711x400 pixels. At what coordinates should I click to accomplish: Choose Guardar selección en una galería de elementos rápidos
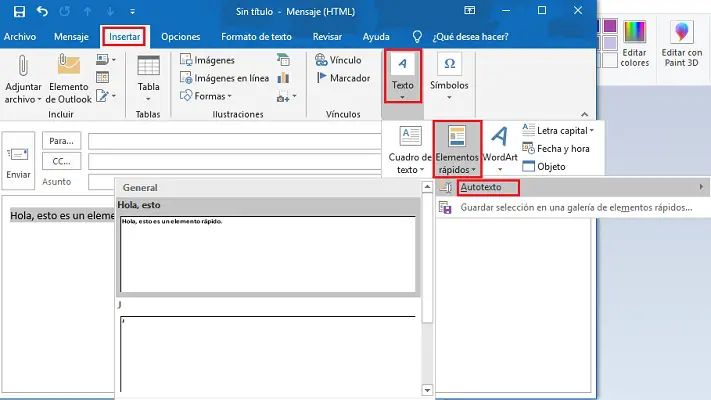(x=572, y=207)
